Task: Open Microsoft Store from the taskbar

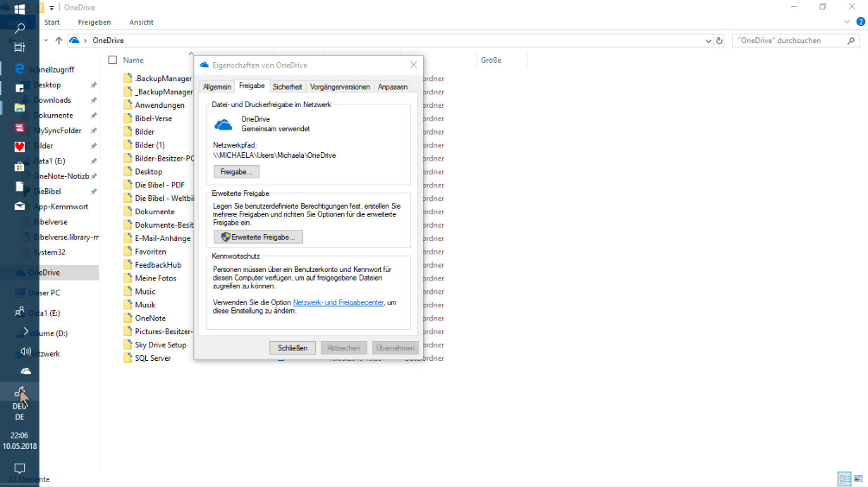Action: click(x=20, y=167)
